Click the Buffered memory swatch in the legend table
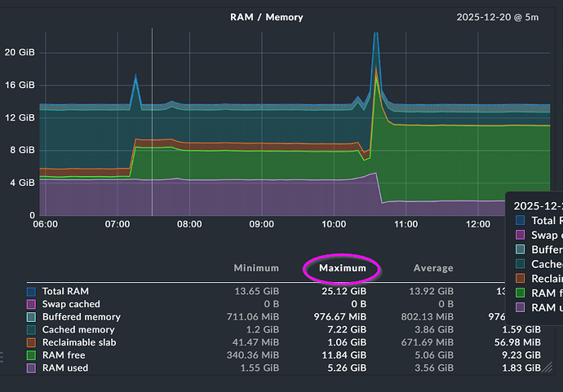 pos(32,316)
